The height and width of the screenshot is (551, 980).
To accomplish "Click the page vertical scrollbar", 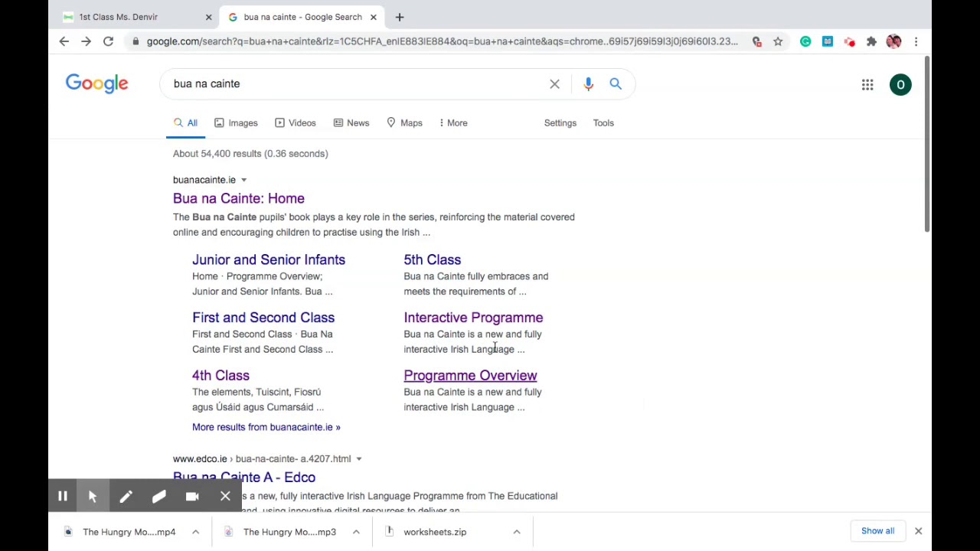I will [x=927, y=145].
